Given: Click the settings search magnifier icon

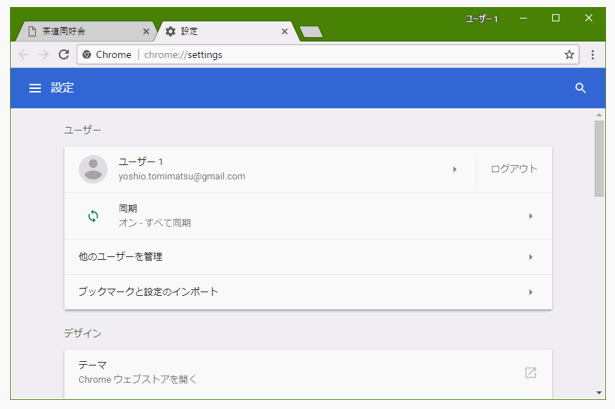Looking at the screenshot, I should pyautogui.click(x=581, y=88).
